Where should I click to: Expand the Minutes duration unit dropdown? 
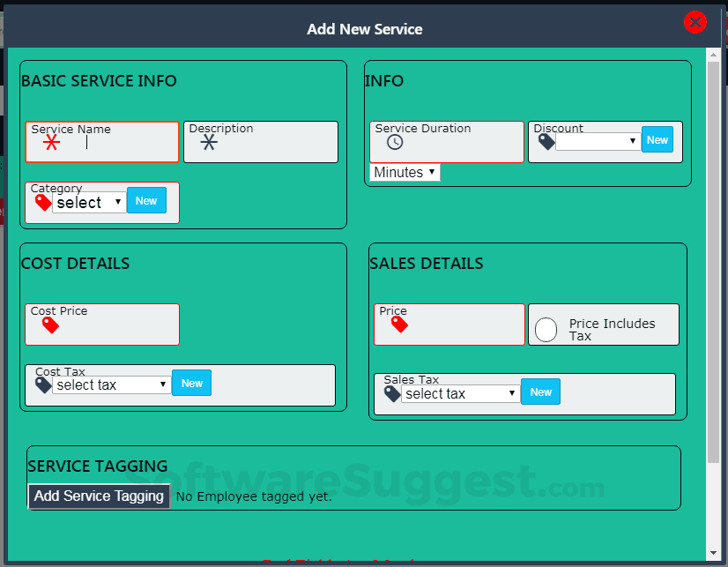pyautogui.click(x=405, y=172)
